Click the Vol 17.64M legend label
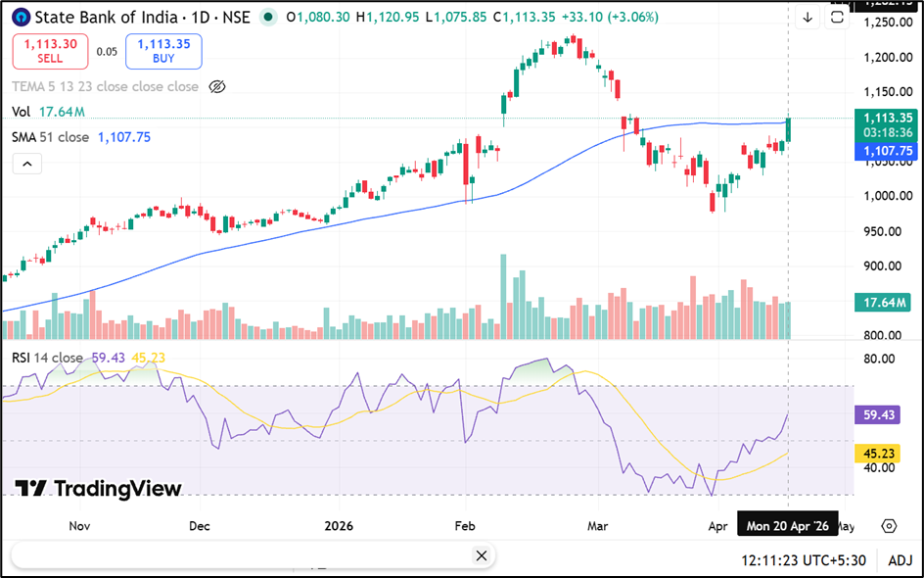 [x=47, y=112]
